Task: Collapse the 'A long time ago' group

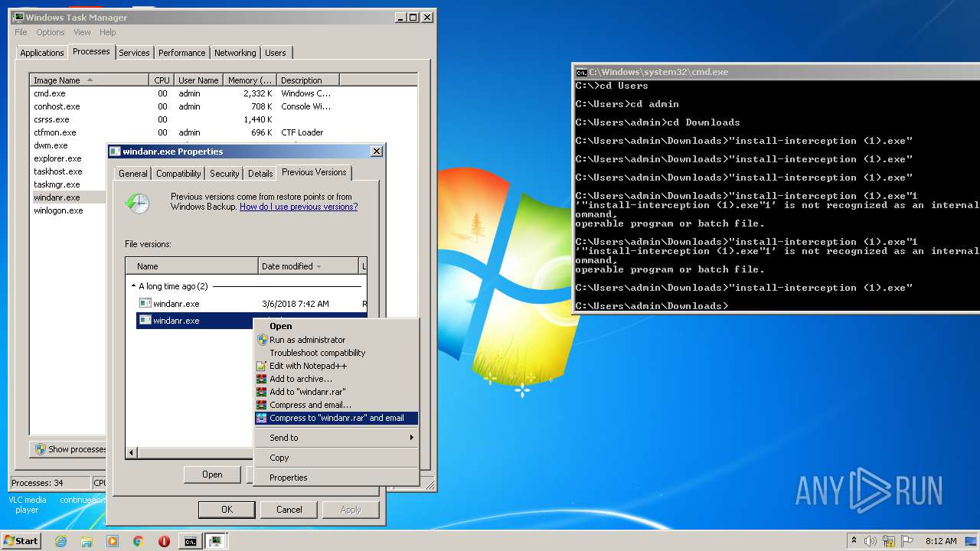Action: pos(133,286)
